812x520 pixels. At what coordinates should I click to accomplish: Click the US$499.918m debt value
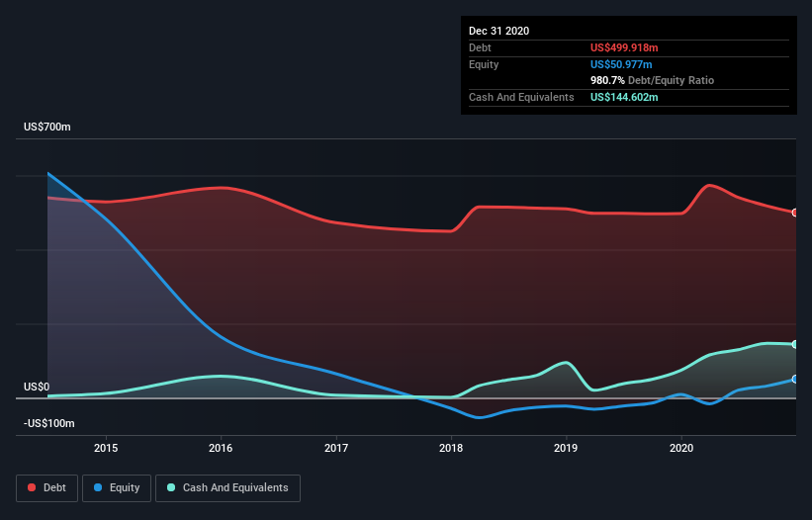[624, 47]
